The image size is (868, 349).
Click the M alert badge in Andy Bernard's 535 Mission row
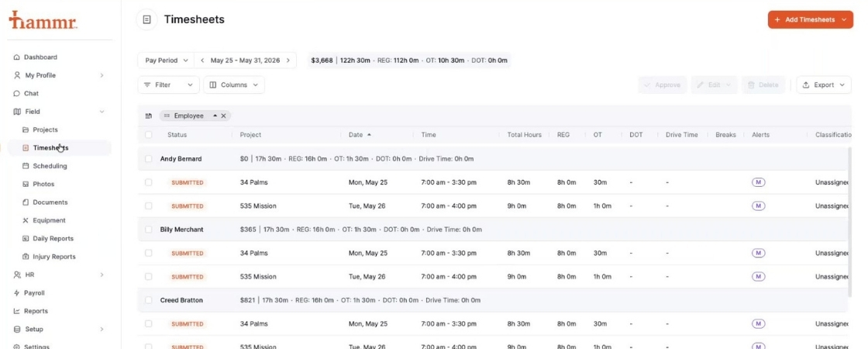tap(759, 206)
